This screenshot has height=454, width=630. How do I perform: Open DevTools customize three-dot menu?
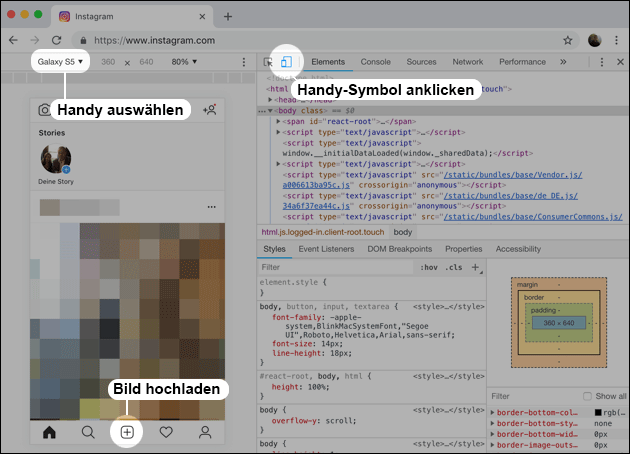point(601,62)
